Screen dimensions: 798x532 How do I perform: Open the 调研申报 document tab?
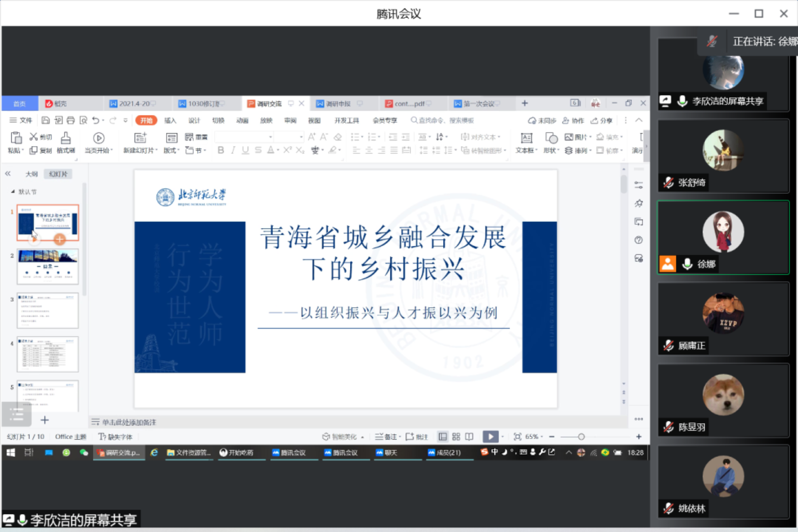(339, 103)
